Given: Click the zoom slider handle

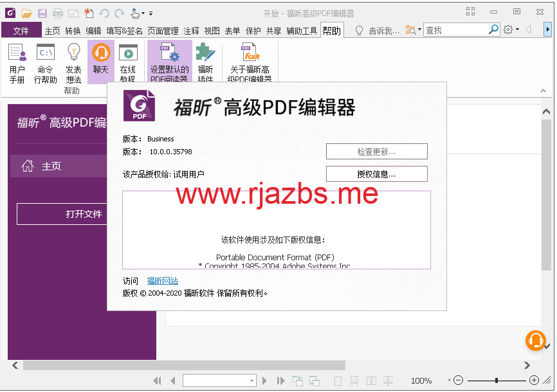Looking at the screenshot, I should click(497, 380).
